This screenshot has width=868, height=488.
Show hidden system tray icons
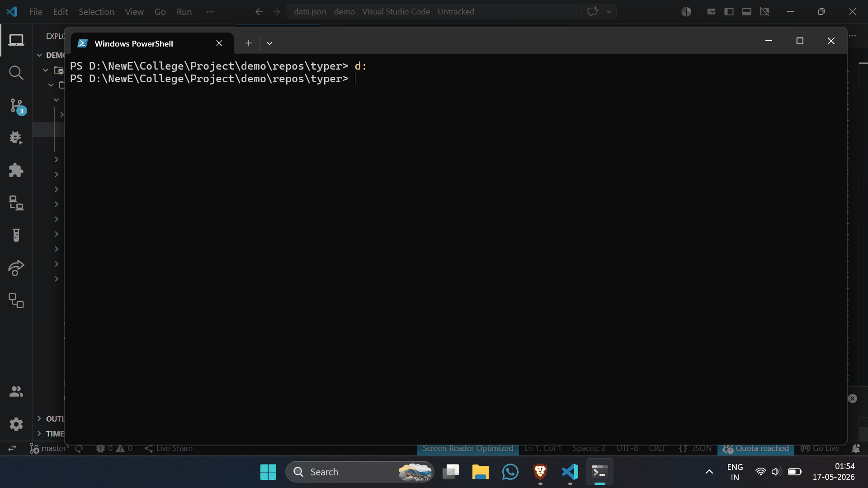[709, 472]
